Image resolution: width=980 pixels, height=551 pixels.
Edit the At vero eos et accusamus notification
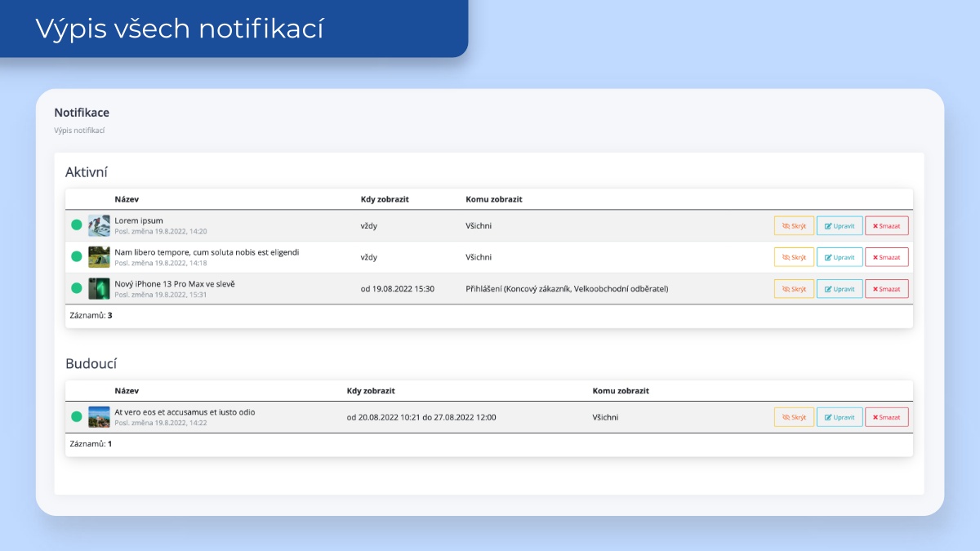840,417
